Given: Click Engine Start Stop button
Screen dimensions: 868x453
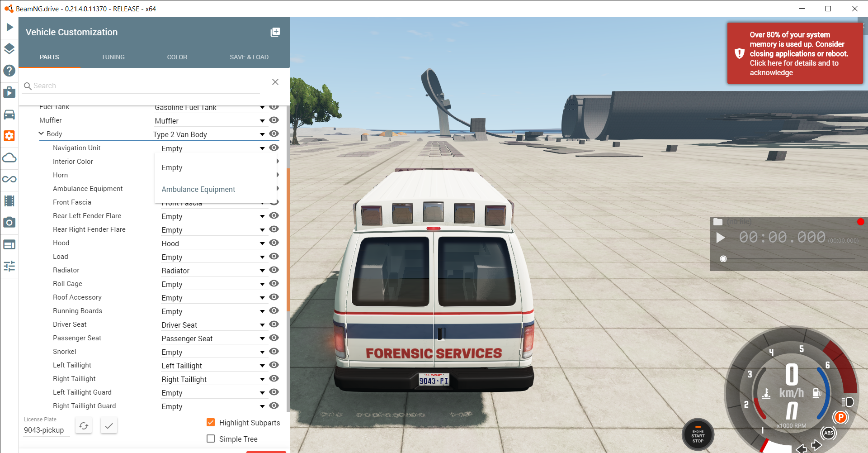Looking at the screenshot, I should (x=698, y=435).
